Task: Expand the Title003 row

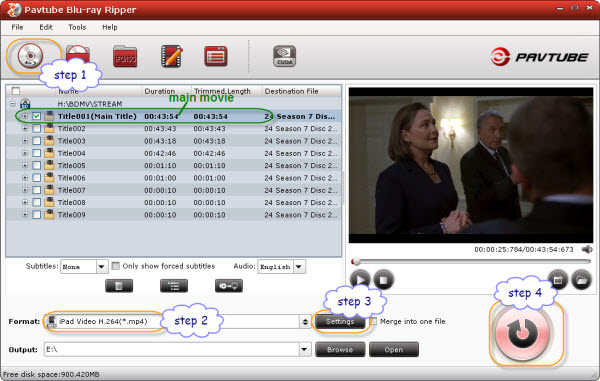Action: (25, 141)
